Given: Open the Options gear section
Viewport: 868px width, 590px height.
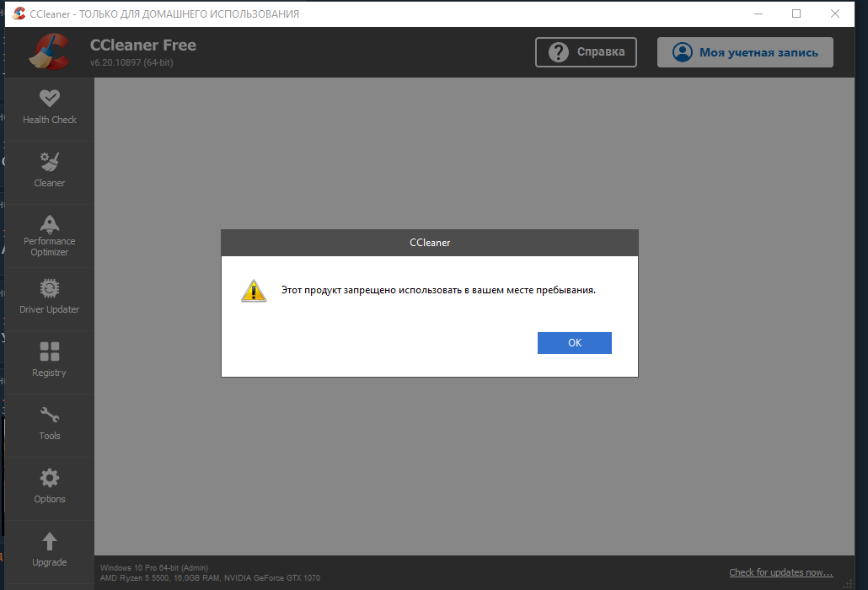Looking at the screenshot, I should point(49,488).
